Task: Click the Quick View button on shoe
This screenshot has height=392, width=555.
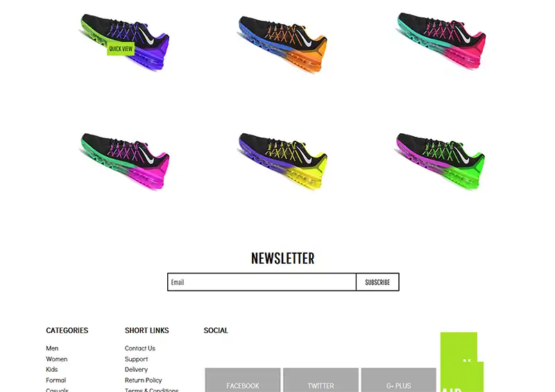Action: click(121, 49)
